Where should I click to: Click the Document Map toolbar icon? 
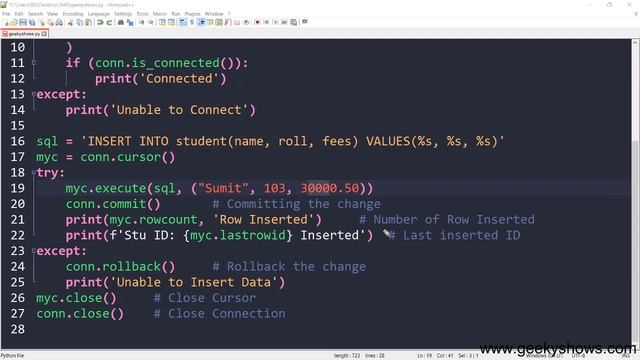[x=219, y=22]
